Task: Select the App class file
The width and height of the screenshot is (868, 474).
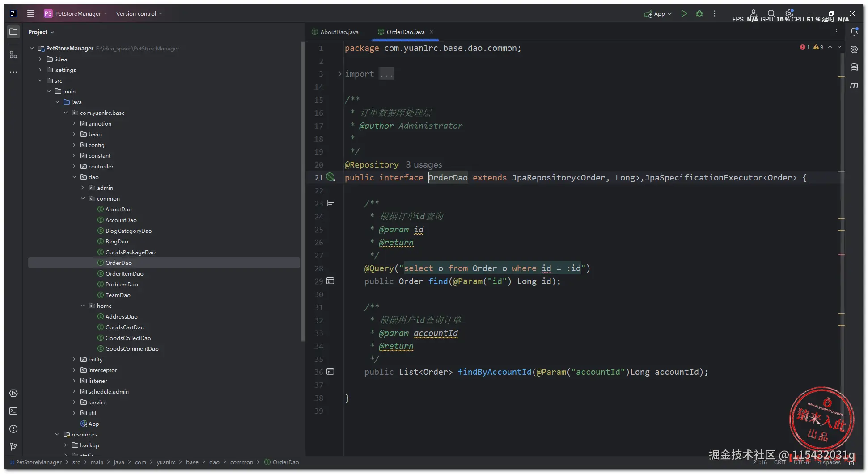Action: coord(90,424)
